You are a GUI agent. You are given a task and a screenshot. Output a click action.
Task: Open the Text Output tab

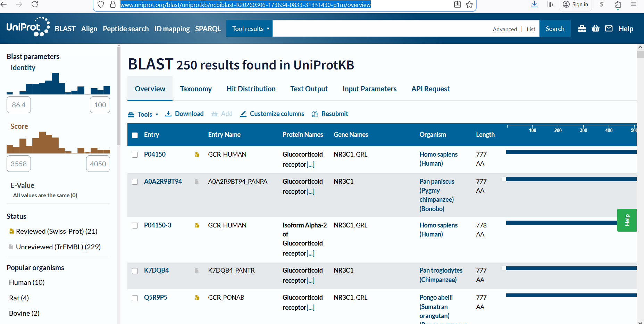point(309,89)
